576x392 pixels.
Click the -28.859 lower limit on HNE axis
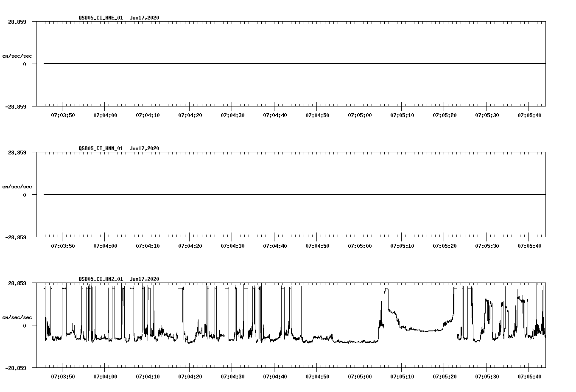coord(16,106)
